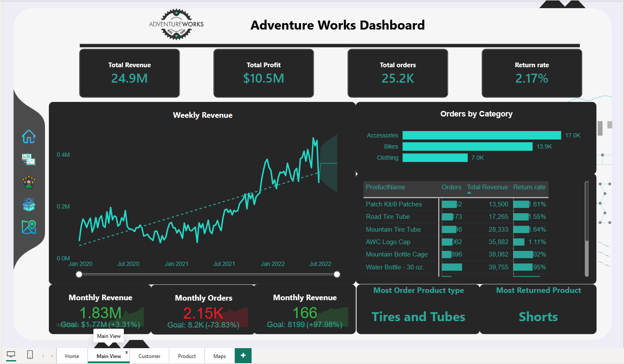This screenshot has width=624, height=364.
Task: Click the Road Tire Tube row name
Action: click(x=388, y=217)
